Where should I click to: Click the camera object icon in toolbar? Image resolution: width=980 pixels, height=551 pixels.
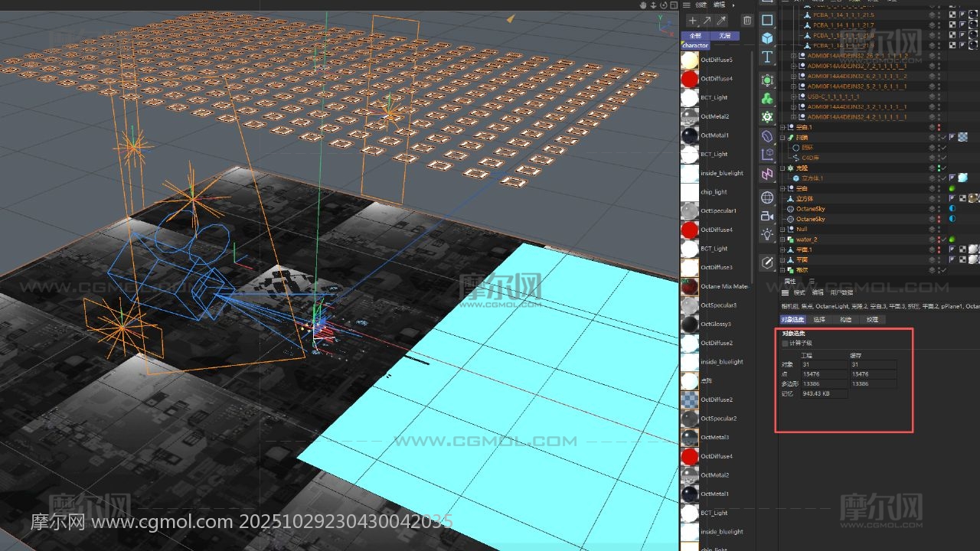click(x=767, y=216)
